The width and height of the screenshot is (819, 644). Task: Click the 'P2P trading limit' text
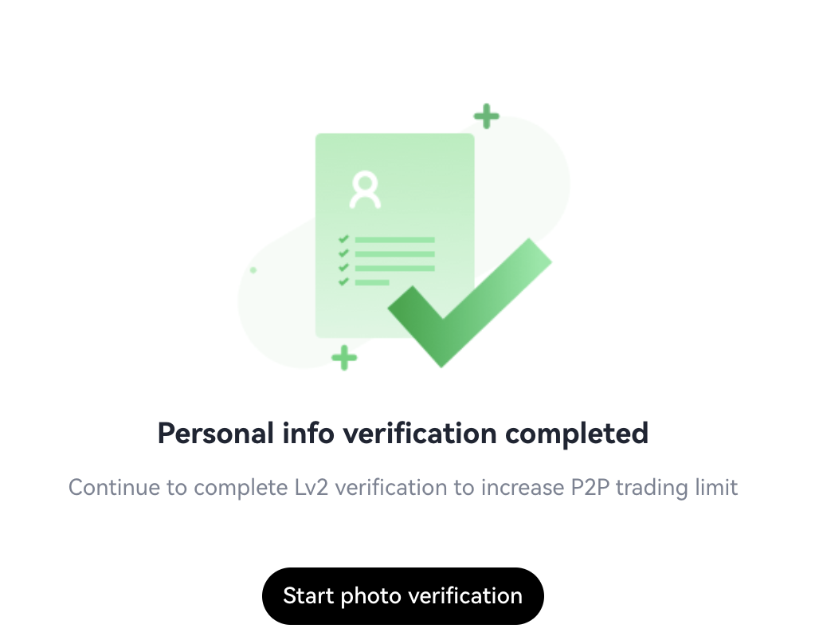[654, 488]
